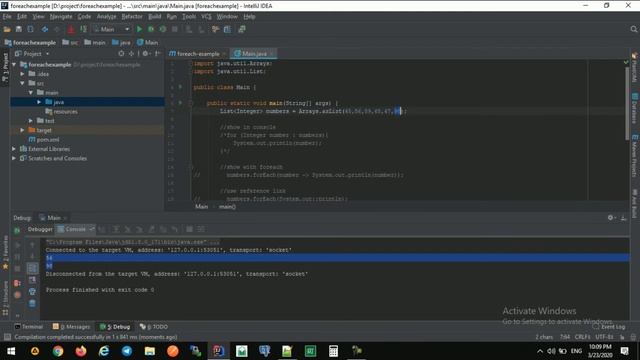Collapse the foreachexample root node
The height and width of the screenshot is (360, 640).
15,64
